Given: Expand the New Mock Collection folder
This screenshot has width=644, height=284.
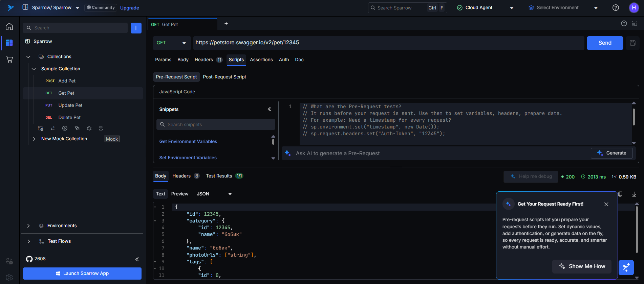Looking at the screenshot, I should point(34,139).
